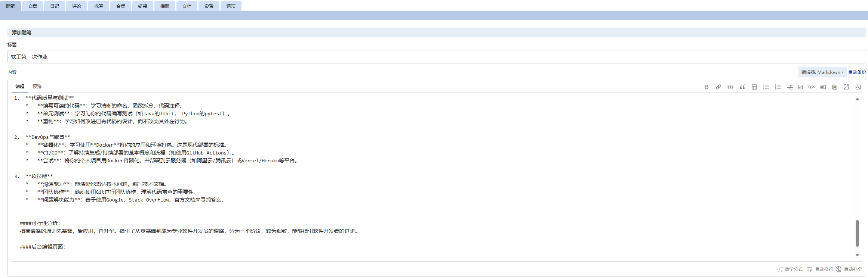Insert a code block via the code icon
868x278 pixels.
[730, 87]
